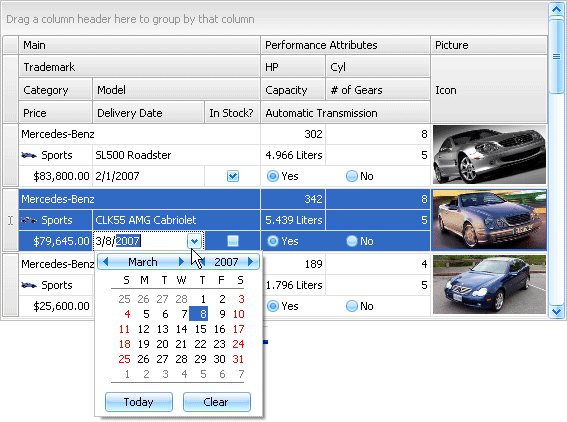
Task: Open March month selector in calendar
Action: (x=143, y=262)
